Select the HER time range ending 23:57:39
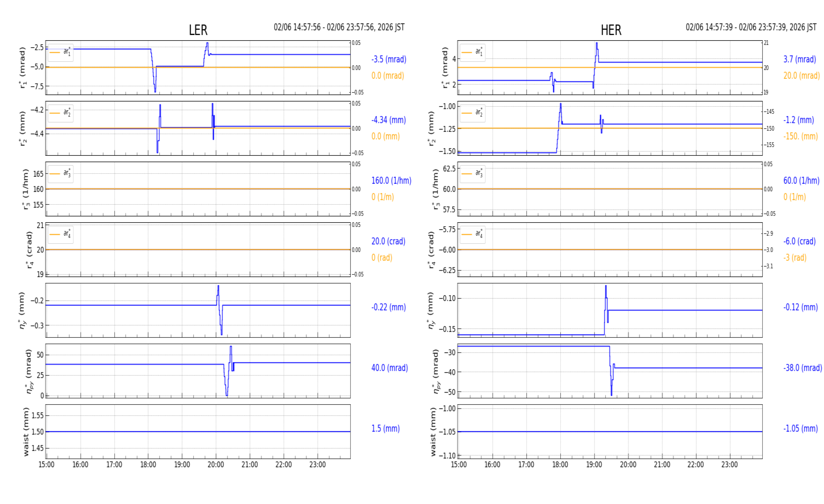 (x=751, y=27)
